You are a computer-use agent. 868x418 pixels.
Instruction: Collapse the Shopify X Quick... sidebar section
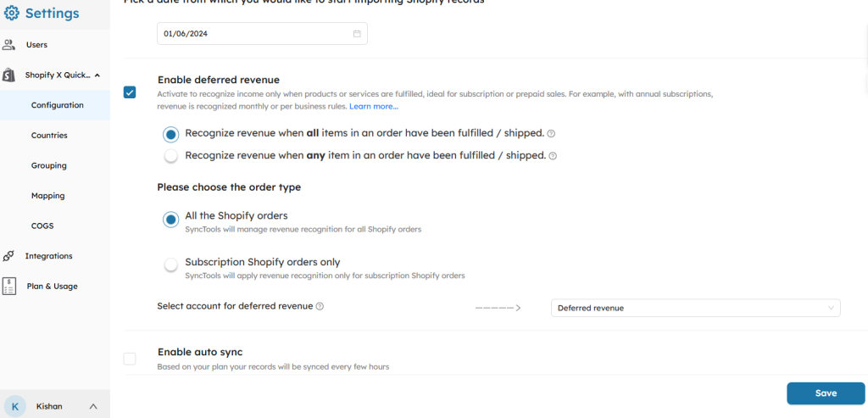click(x=97, y=75)
